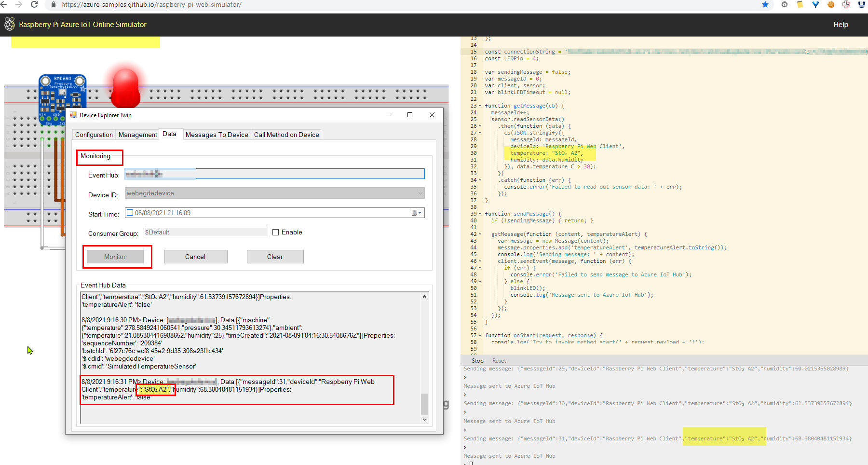Click the console line with messageId 30
The image size is (868, 465).
pos(657,403)
